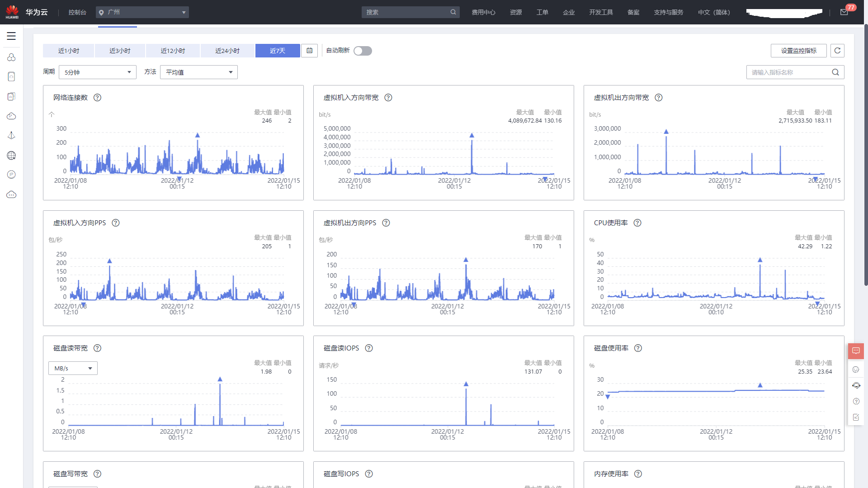Select the 近1小时 time range tab
The image size is (868, 488).
click(x=68, y=51)
